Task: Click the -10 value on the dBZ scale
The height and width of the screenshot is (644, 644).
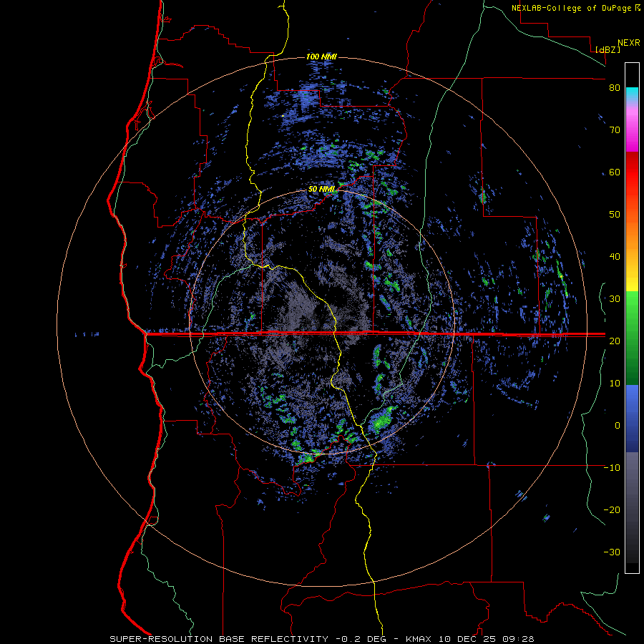Action: click(612, 467)
